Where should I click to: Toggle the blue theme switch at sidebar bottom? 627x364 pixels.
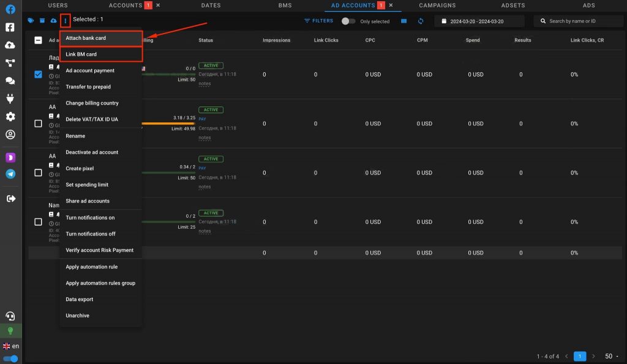(11, 358)
